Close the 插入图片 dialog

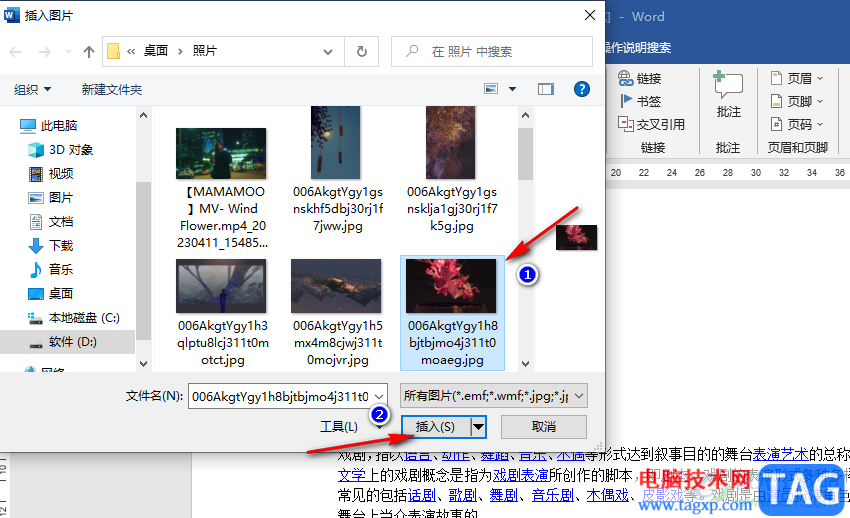pos(590,15)
